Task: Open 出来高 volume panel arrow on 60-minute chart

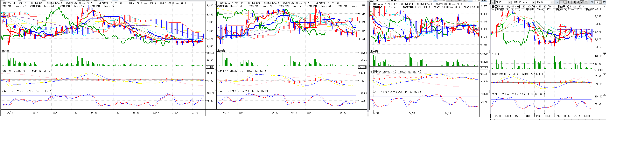Action: point(604,54)
